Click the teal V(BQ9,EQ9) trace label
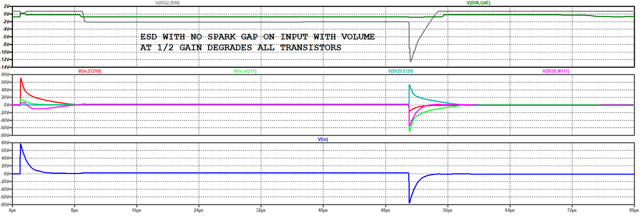This screenshot has height=218, width=644. (x=400, y=71)
